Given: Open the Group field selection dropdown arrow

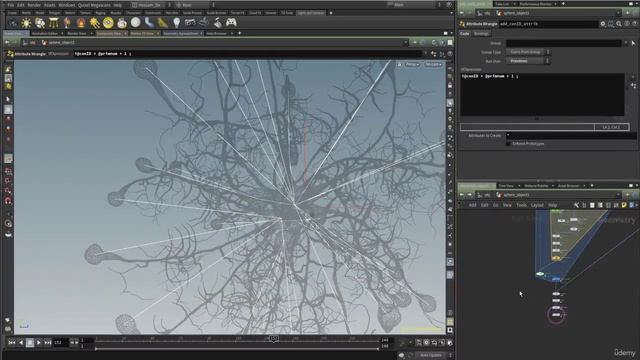Looking at the screenshot, I should pyautogui.click(x=626, y=43).
